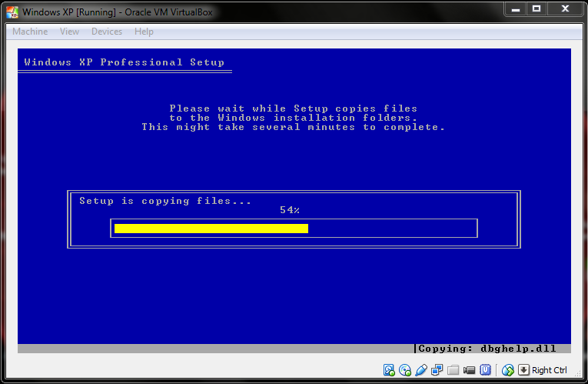The width and height of the screenshot is (588, 384).
Task: Click the 'Setup is copying files...' text
Action: [165, 201]
